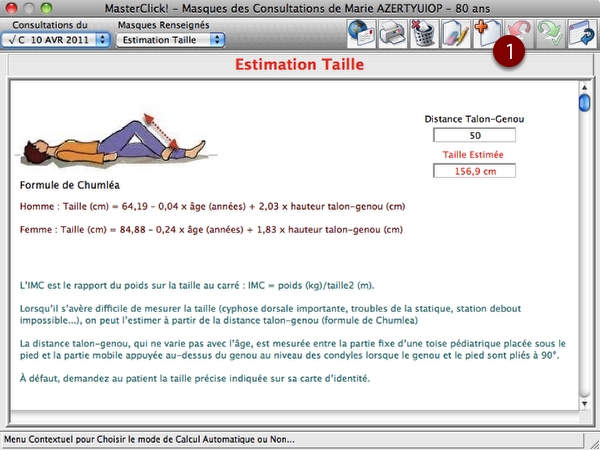Click the Taille Estimée result field
This screenshot has height=450, width=600.
(474, 171)
